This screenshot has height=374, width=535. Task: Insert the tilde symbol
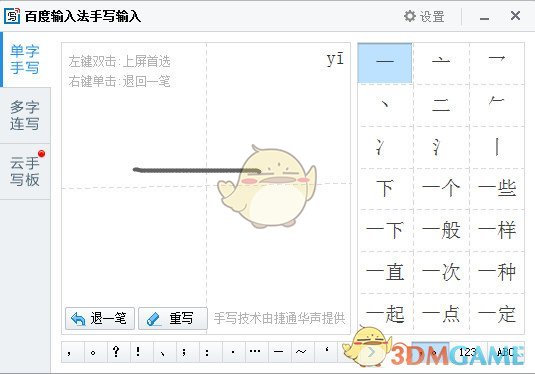click(301, 351)
